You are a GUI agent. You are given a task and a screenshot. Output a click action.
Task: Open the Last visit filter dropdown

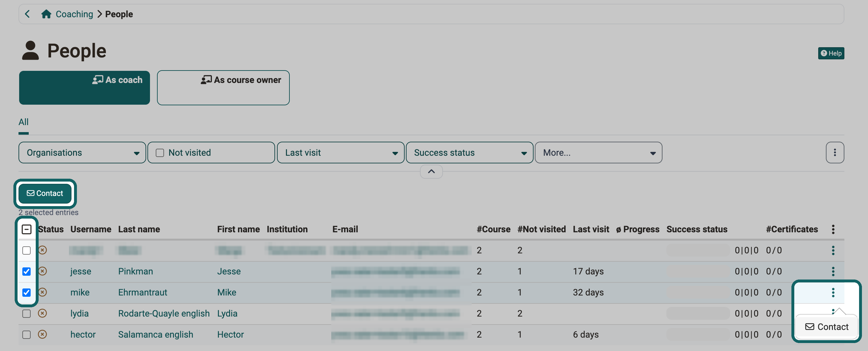click(x=340, y=153)
